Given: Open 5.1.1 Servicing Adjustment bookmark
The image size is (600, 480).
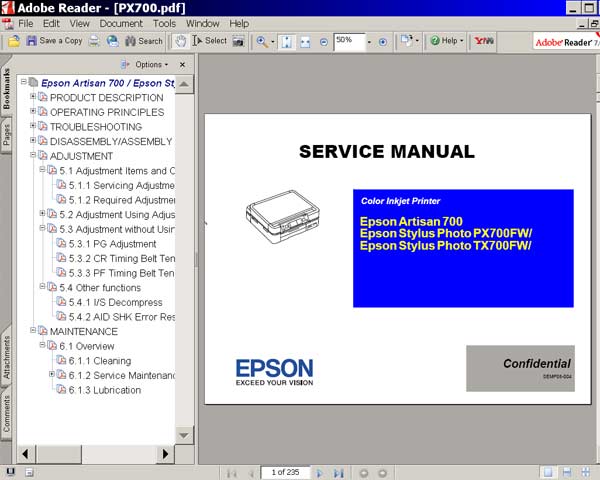Looking at the screenshot, I should pyautogui.click(x=122, y=185).
